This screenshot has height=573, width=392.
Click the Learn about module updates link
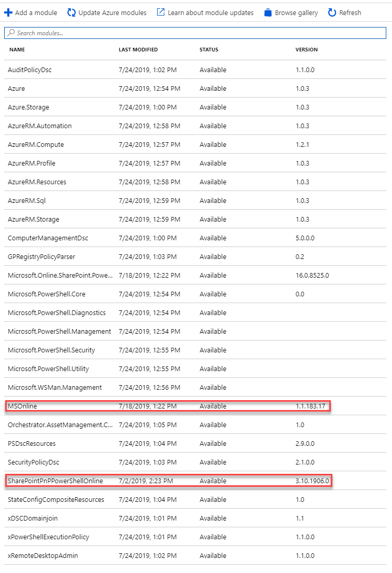click(211, 13)
